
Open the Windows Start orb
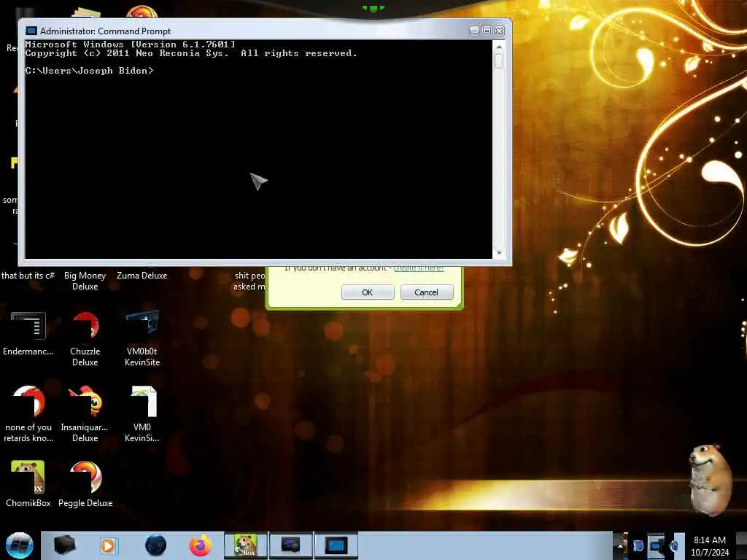coord(19,545)
